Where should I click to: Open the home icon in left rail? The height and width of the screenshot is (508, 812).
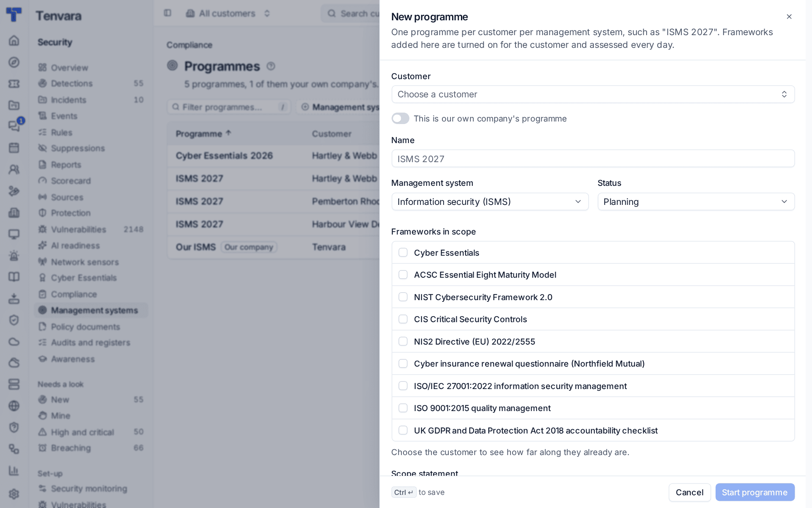click(x=14, y=41)
